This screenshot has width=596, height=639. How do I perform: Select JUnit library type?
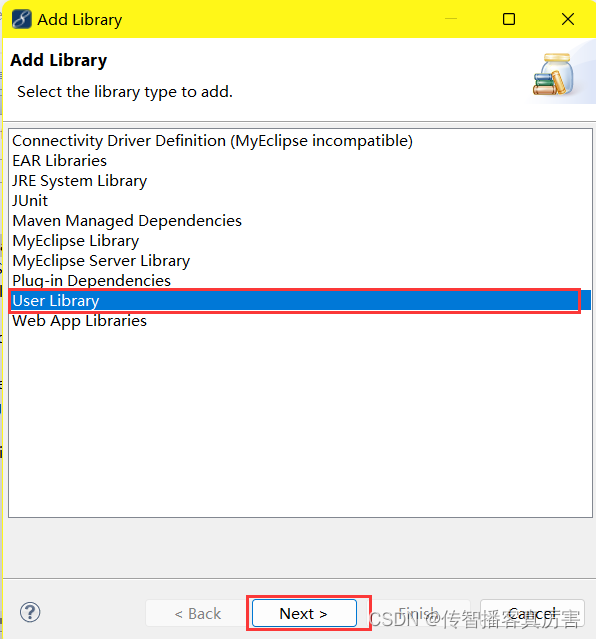click(x=300, y=201)
